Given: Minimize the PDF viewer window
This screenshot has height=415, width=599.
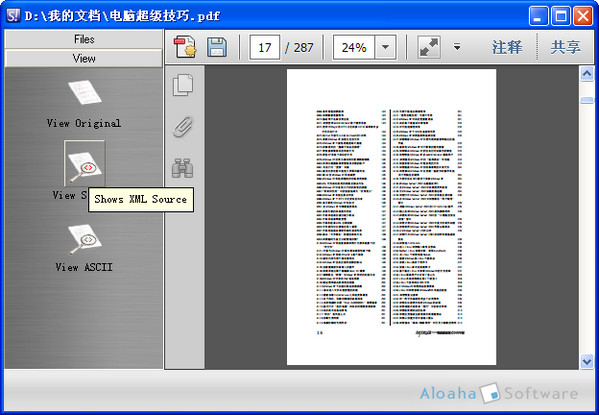Looking at the screenshot, I should click(539, 16).
